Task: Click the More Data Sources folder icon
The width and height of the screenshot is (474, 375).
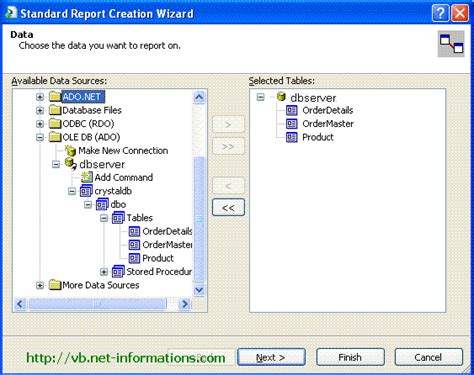Action: click(x=55, y=285)
